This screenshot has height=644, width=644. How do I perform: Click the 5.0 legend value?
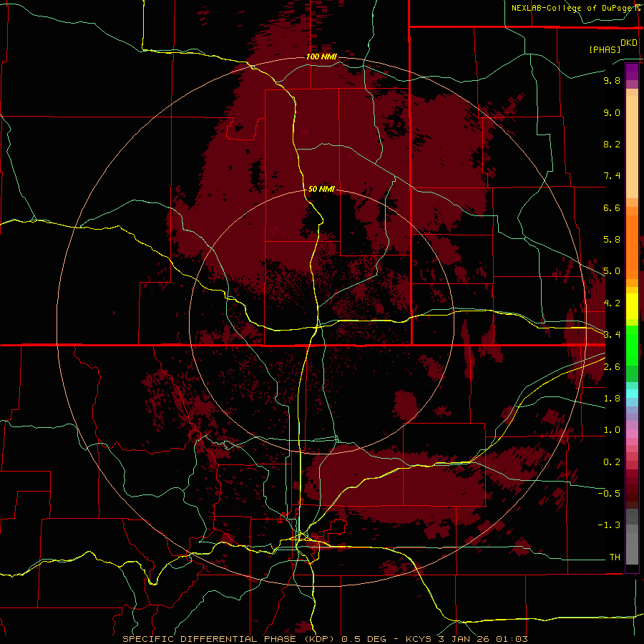pyautogui.click(x=612, y=271)
